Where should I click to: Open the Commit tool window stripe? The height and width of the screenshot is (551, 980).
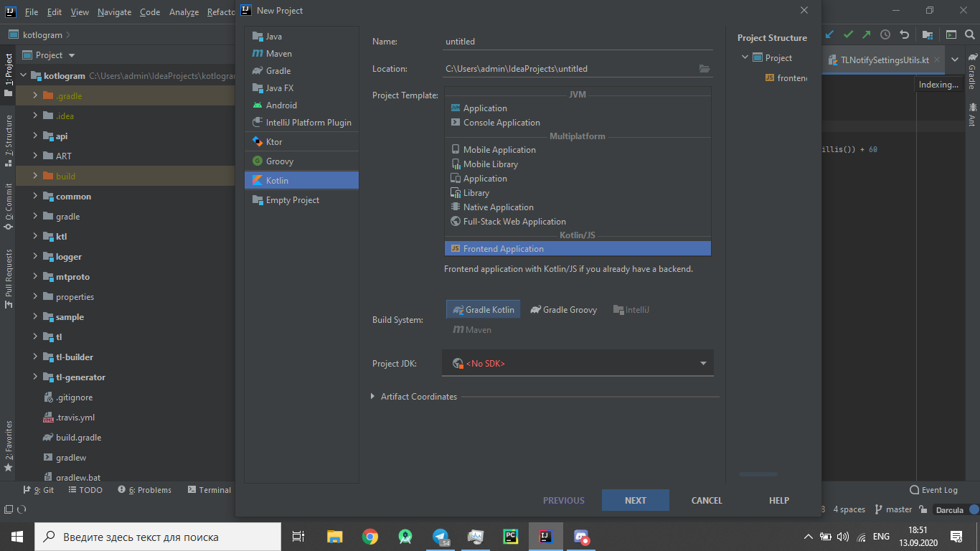tap(9, 207)
